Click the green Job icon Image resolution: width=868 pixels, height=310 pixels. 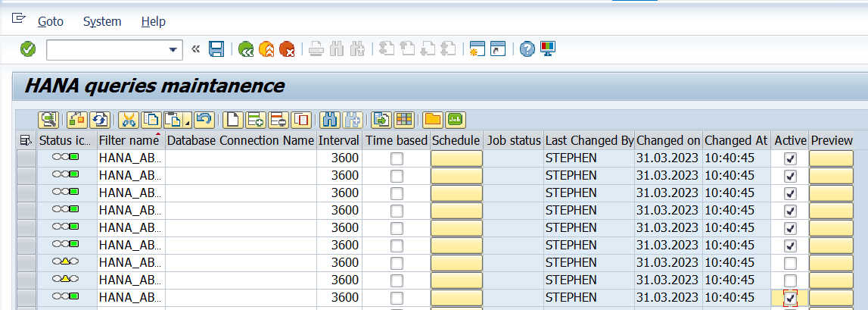(456, 119)
